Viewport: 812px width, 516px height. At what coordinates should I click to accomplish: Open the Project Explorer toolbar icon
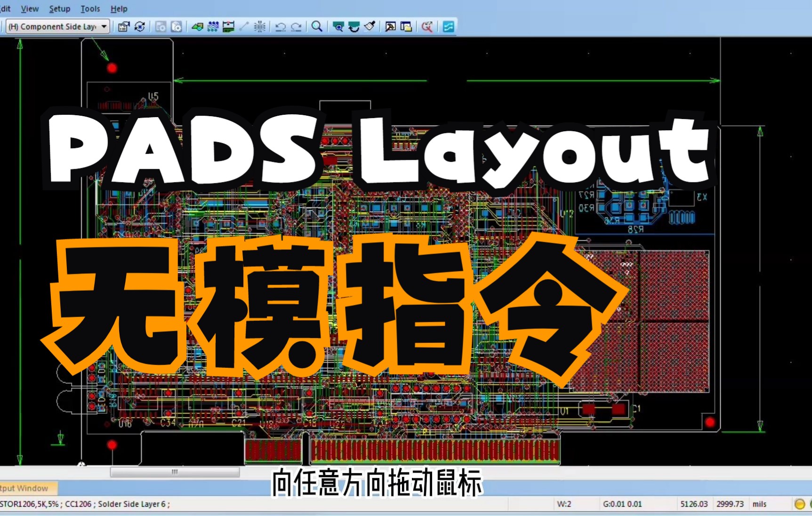[406, 26]
